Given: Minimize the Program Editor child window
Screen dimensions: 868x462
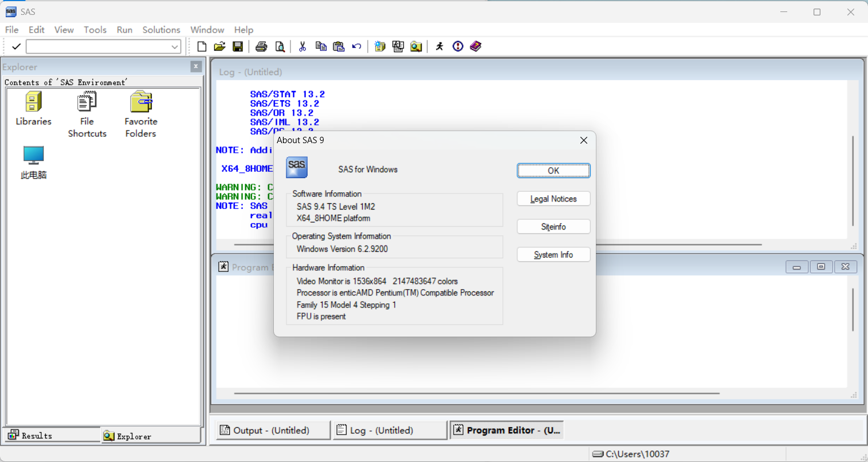Looking at the screenshot, I should click(x=796, y=267).
